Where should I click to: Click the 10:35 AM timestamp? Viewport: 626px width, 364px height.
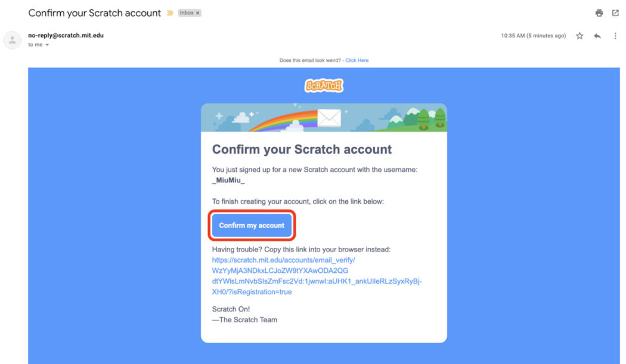[533, 36]
